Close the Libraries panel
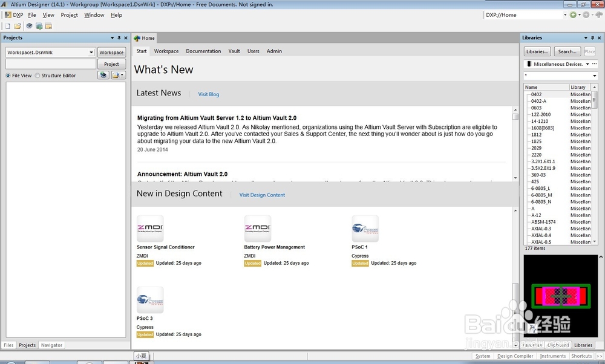Screen dimensions: 605x364 [x=599, y=37]
